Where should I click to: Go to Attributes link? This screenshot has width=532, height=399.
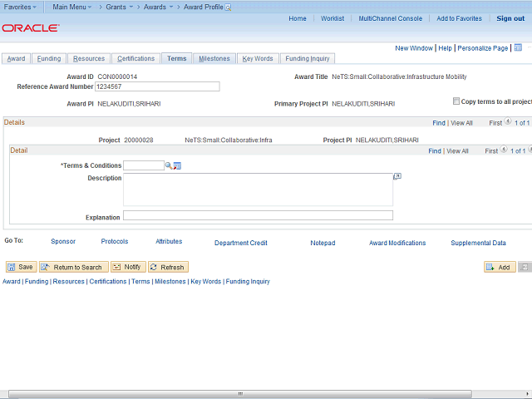point(169,241)
